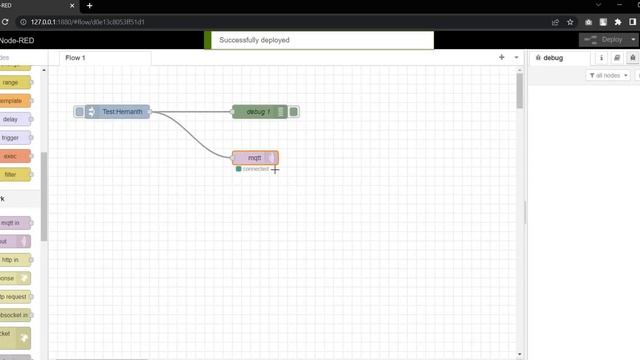The image size is (640, 360).
Task: Select the mqtt out node on canvas
Action: pos(255,158)
